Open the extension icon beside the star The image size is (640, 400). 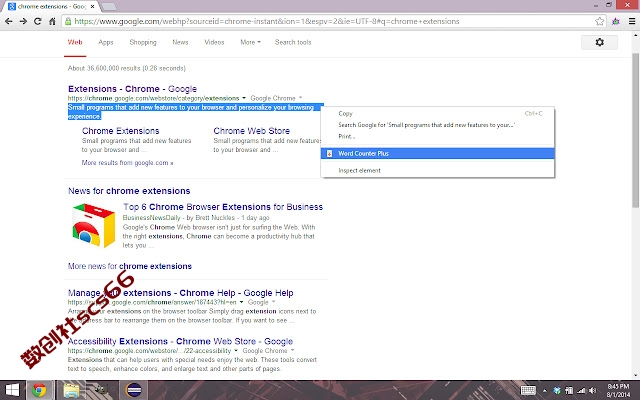pyautogui.click(x=616, y=21)
